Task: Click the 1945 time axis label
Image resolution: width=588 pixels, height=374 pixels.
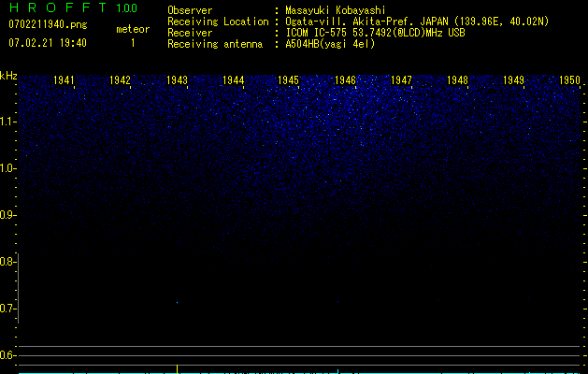Action: coord(288,79)
